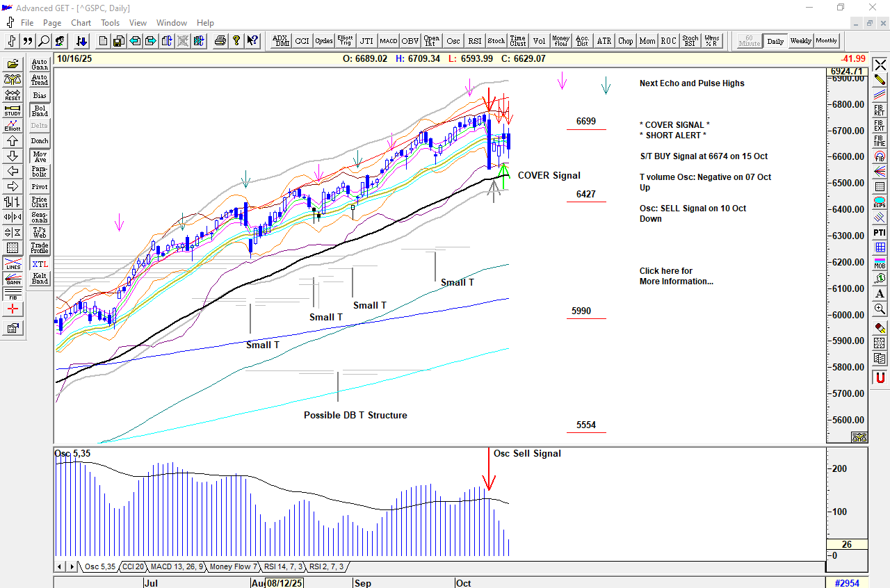This screenshot has width=890, height=588.
Task: Toggle the XTL indicator button
Action: pos(40,263)
